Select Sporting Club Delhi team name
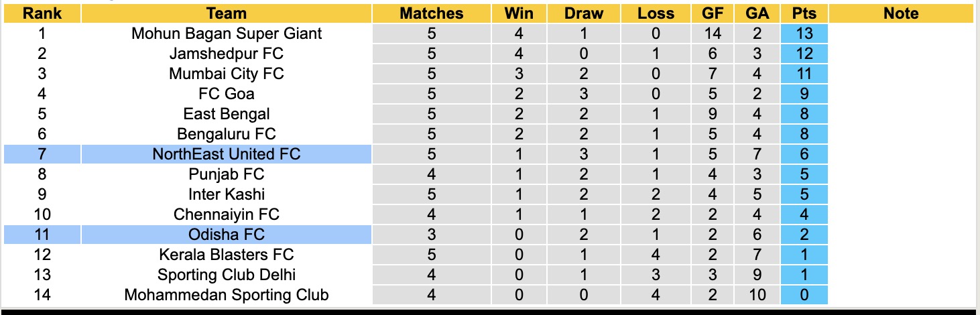 coord(227,275)
